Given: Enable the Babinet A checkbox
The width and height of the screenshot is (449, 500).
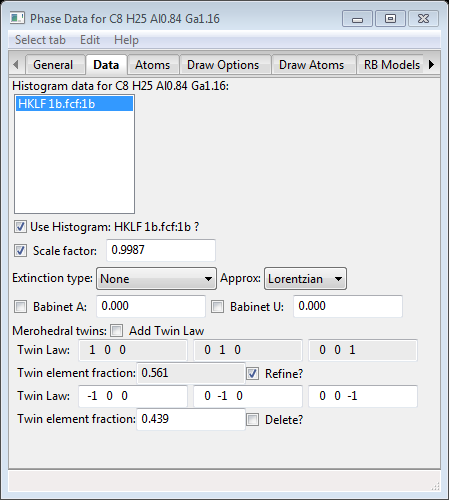Looking at the screenshot, I should (x=20, y=306).
